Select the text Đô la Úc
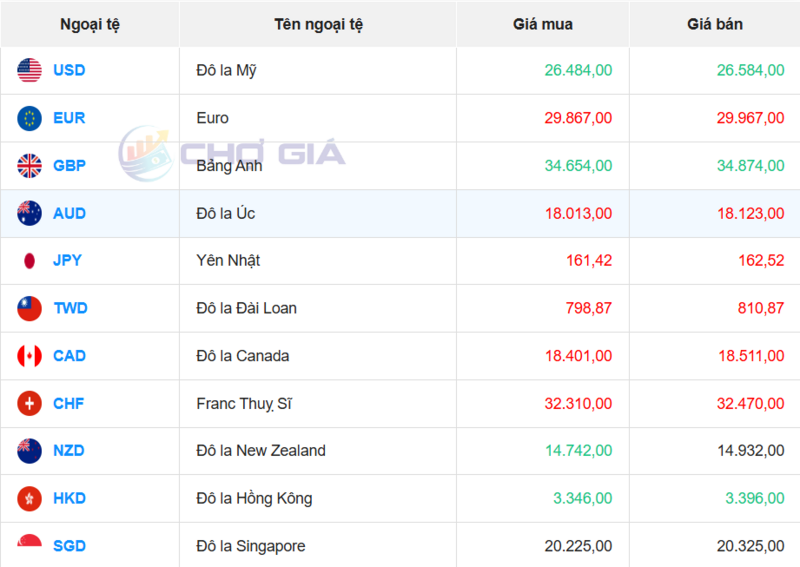Image resolution: width=800 pixels, height=567 pixels. tap(226, 213)
